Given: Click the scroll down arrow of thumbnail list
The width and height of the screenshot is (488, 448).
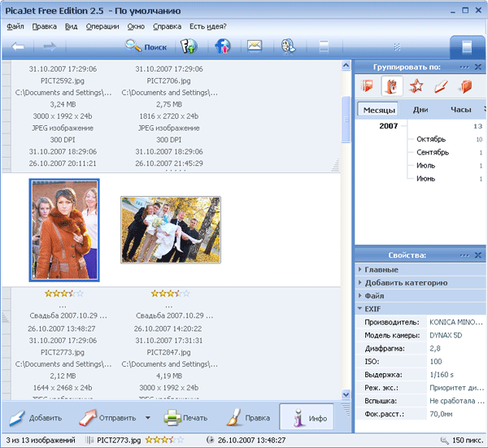Looking at the screenshot, I should pos(346,394).
